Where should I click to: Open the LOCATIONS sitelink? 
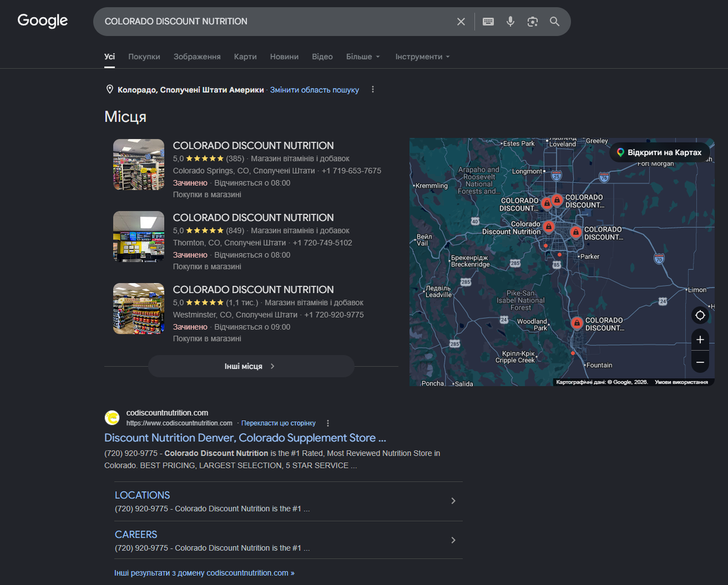click(x=143, y=495)
